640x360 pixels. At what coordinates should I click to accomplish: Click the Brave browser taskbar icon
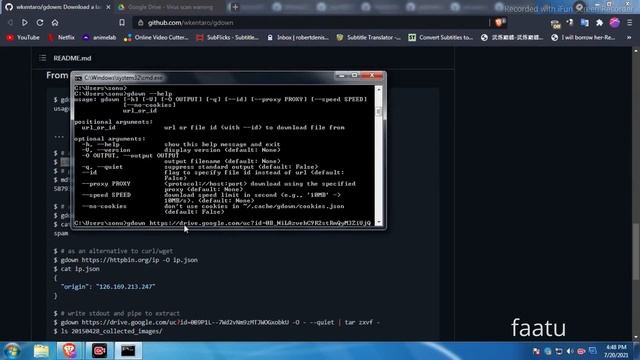(70, 351)
